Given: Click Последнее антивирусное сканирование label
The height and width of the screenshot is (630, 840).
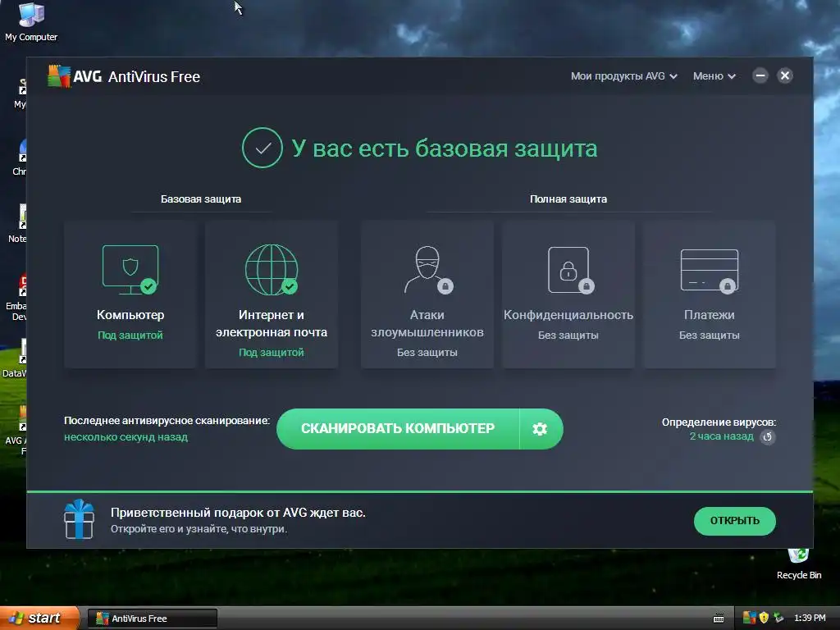Looking at the screenshot, I should [x=167, y=421].
